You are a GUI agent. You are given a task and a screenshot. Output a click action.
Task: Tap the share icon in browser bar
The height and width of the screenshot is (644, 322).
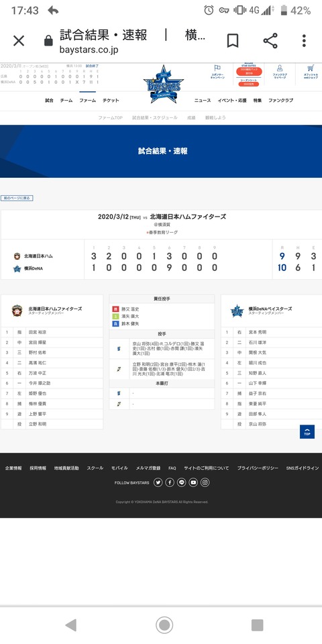(x=270, y=41)
